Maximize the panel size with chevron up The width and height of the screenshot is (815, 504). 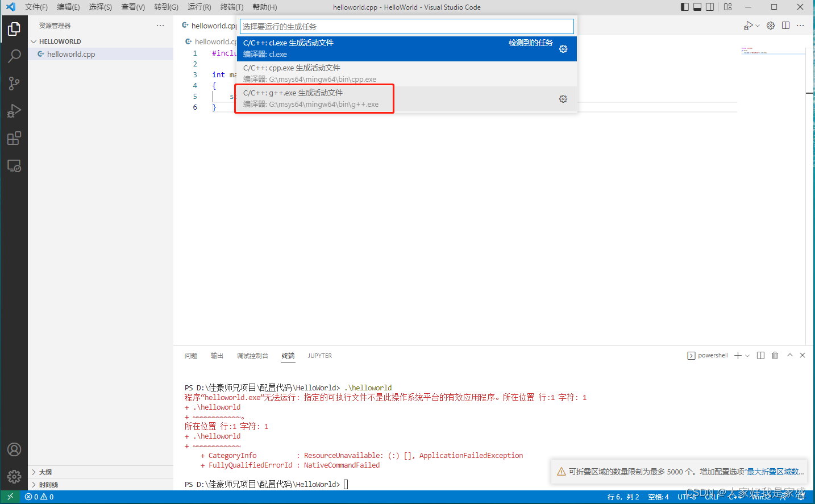click(x=789, y=355)
